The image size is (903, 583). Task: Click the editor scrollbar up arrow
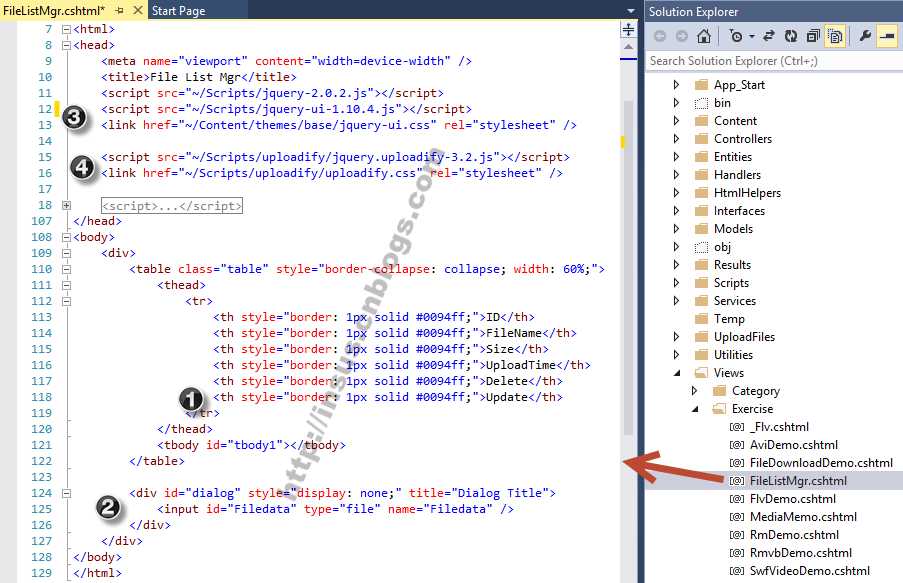click(628, 47)
